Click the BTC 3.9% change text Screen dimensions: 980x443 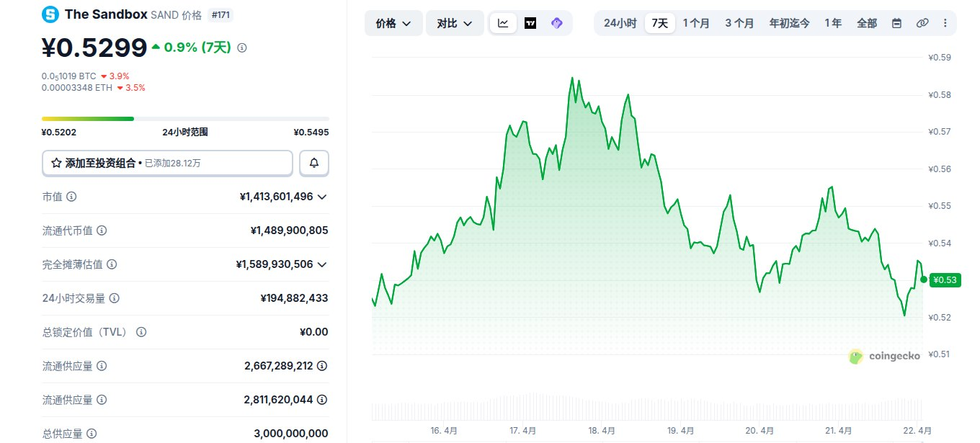(115, 76)
